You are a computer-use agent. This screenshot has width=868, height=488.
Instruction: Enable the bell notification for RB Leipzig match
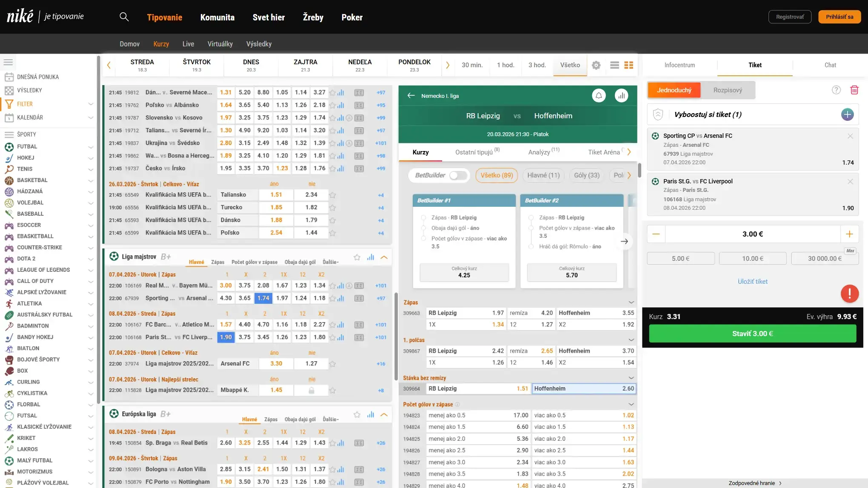(x=599, y=95)
